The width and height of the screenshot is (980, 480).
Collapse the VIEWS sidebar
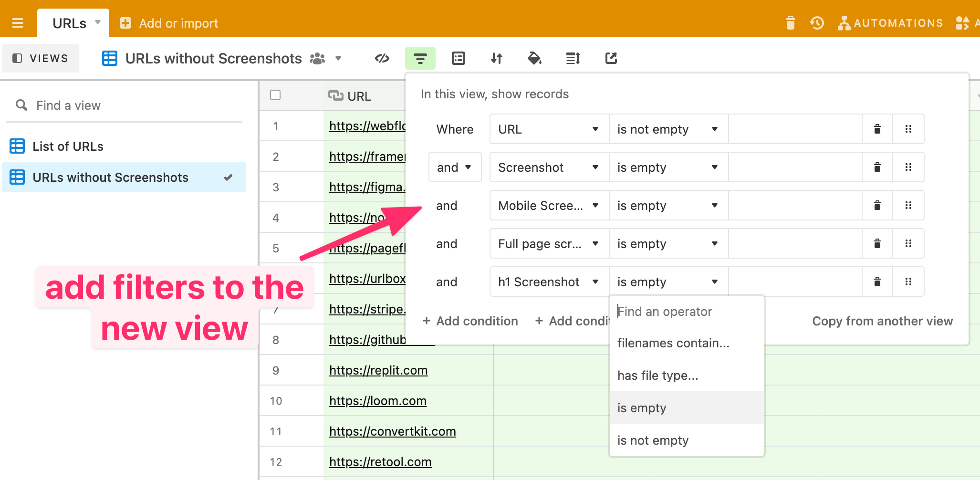click(41, 58)
